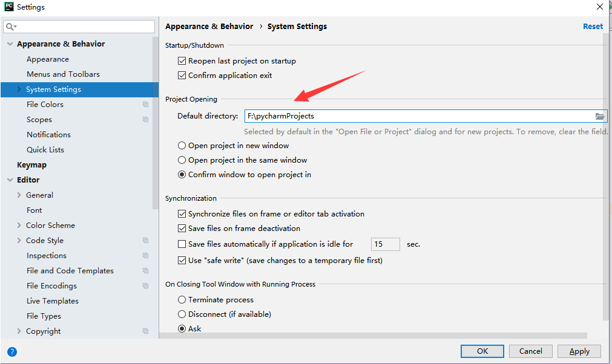Click the Reset link

(x=593, y=27)
